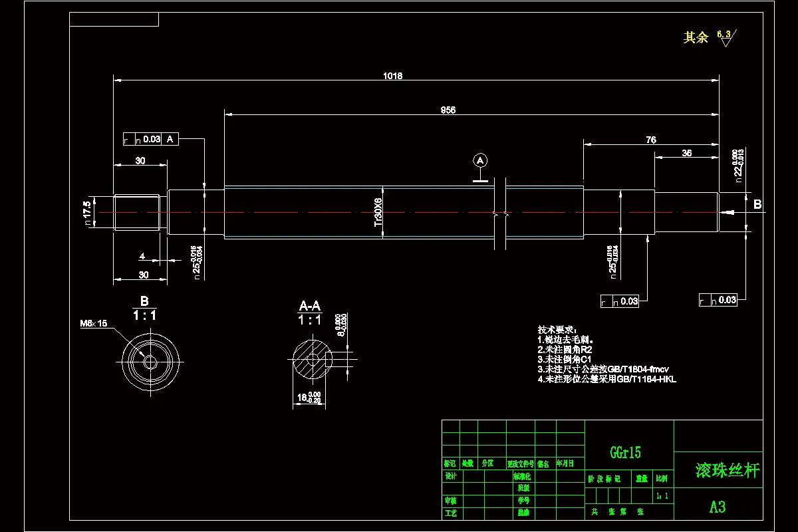Click the 比例 title block cell
Screen dimensions: 798x532
(662, 478)
